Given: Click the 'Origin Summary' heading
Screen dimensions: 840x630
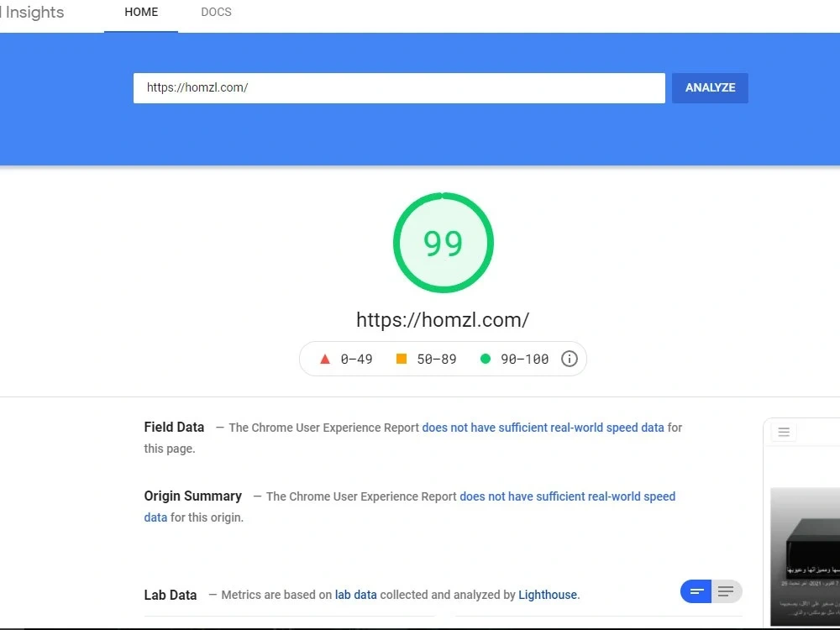Looking at the screenshot, I should [193, 496].
